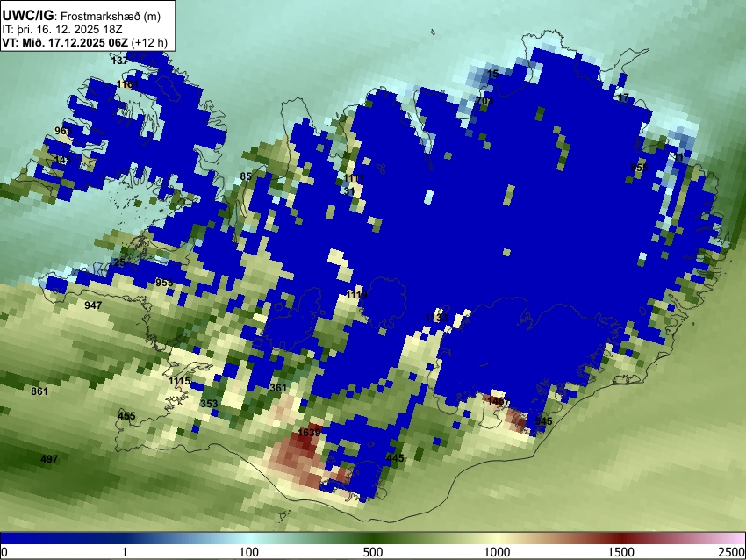Click the '703' value label
Screen dimensions: 746x560
(484, 101)
